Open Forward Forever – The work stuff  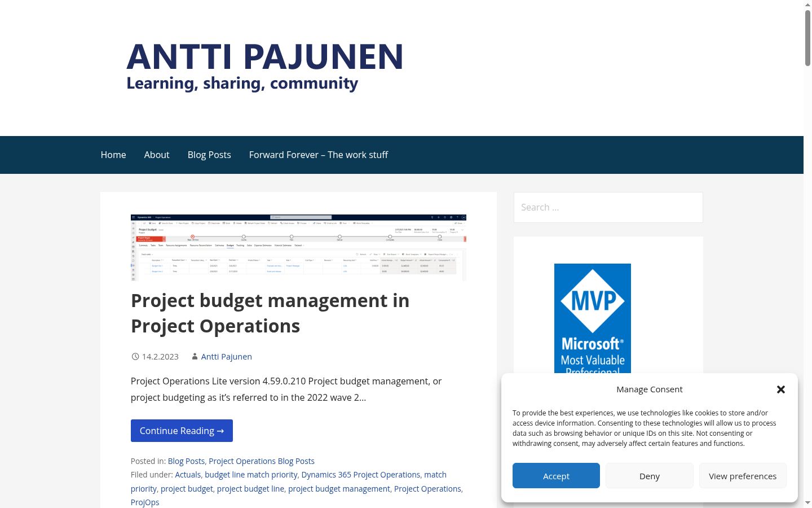click(x=319, y=155)
